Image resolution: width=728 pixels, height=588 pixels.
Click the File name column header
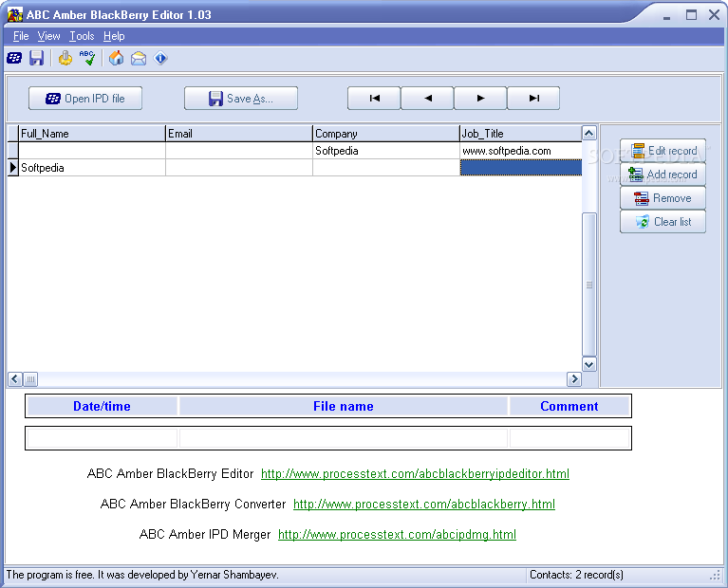(x=344, y=407)
